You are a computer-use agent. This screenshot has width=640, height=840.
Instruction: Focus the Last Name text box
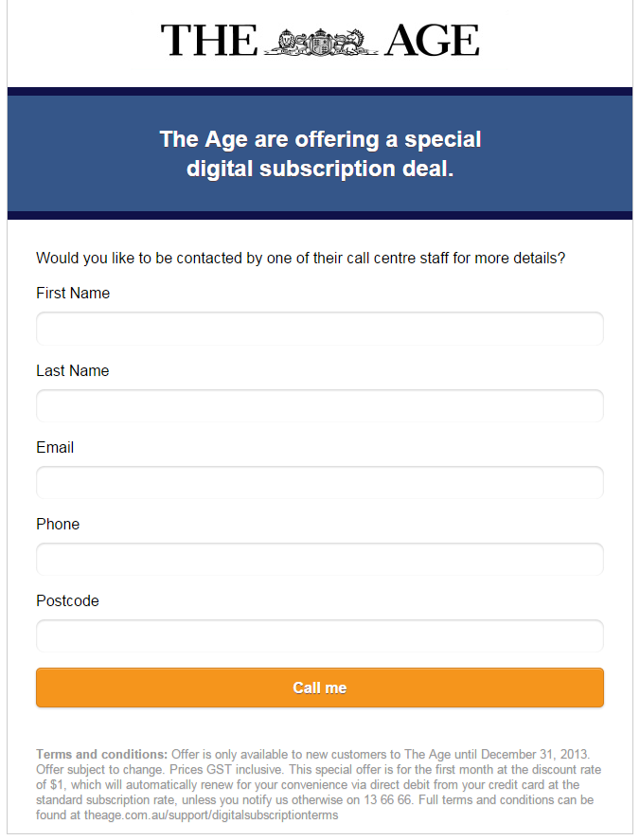pyautogui.click(x=320, y=405)
